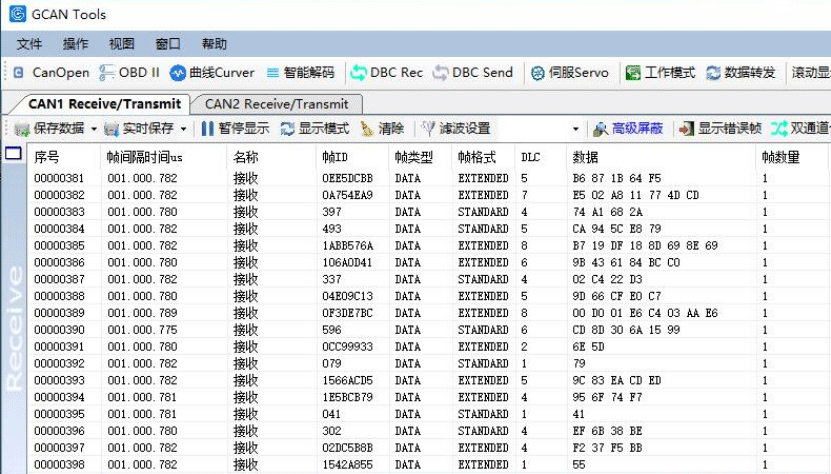
Task: Open 智能解码 smart decoding
Action: [x=303, y=73]
